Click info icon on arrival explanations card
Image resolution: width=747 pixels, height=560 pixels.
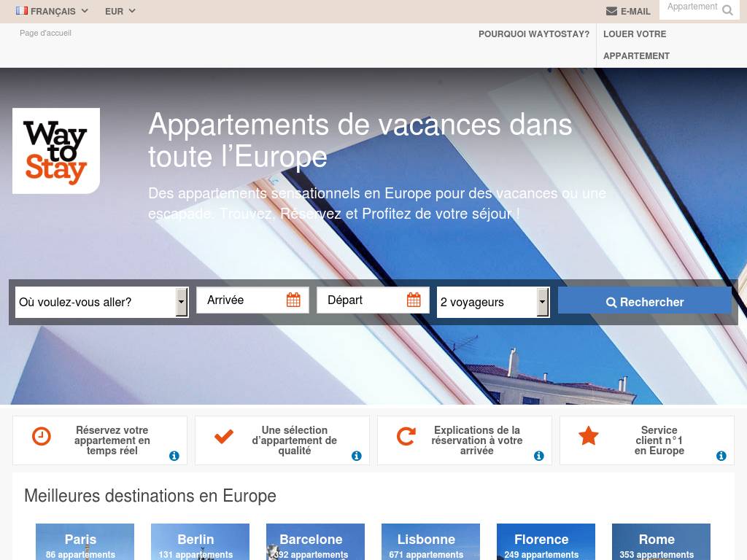pyautogui.click(x=539, y=456)
